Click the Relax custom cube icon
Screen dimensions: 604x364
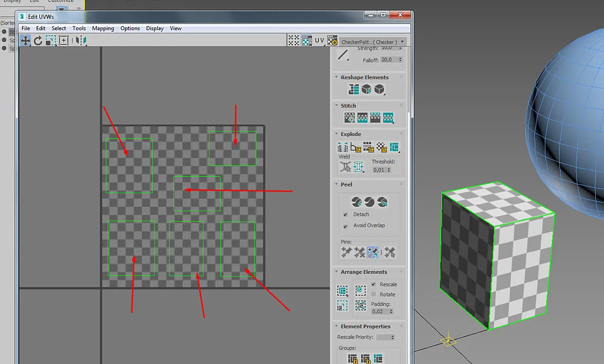tap(379, 89)
